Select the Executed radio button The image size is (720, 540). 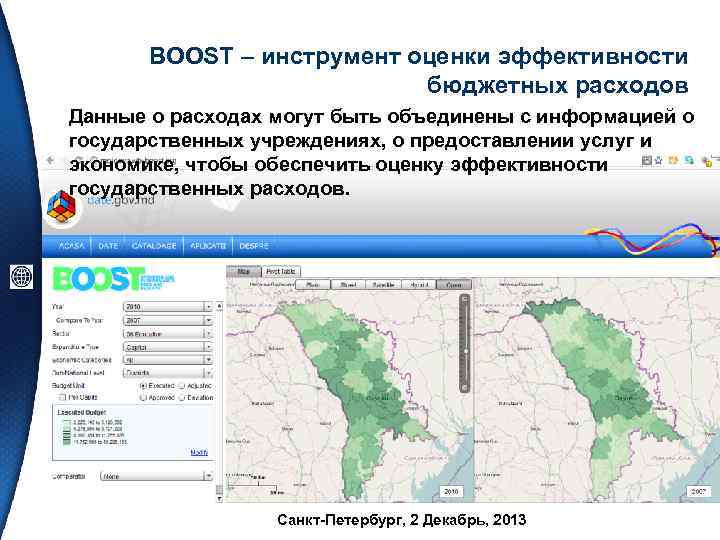[x=143, y=386]
